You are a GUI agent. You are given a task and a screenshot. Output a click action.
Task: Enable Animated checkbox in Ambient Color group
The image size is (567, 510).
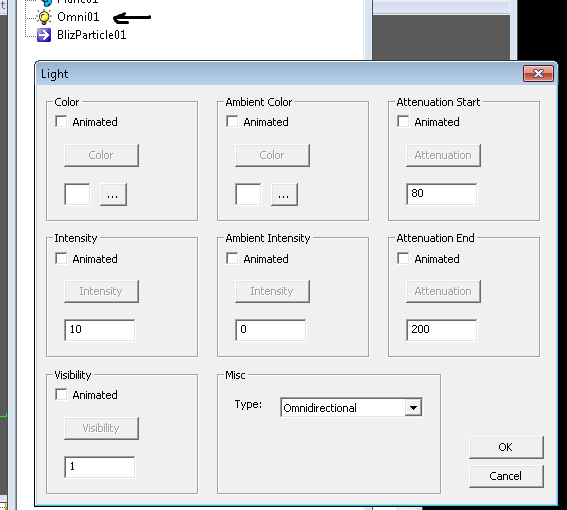232,122
